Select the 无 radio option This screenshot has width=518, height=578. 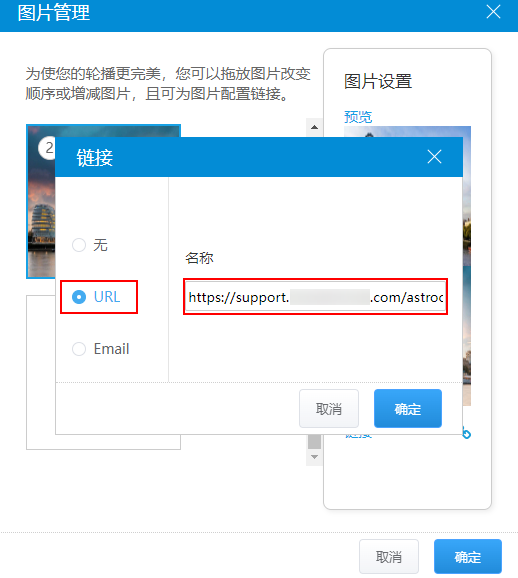point(79,245)
